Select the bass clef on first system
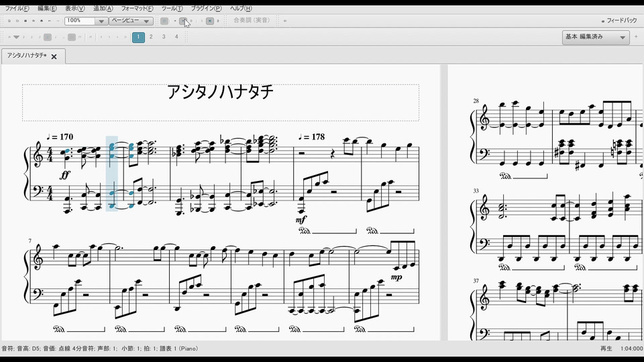644x362 pixels. click(38, 192)
